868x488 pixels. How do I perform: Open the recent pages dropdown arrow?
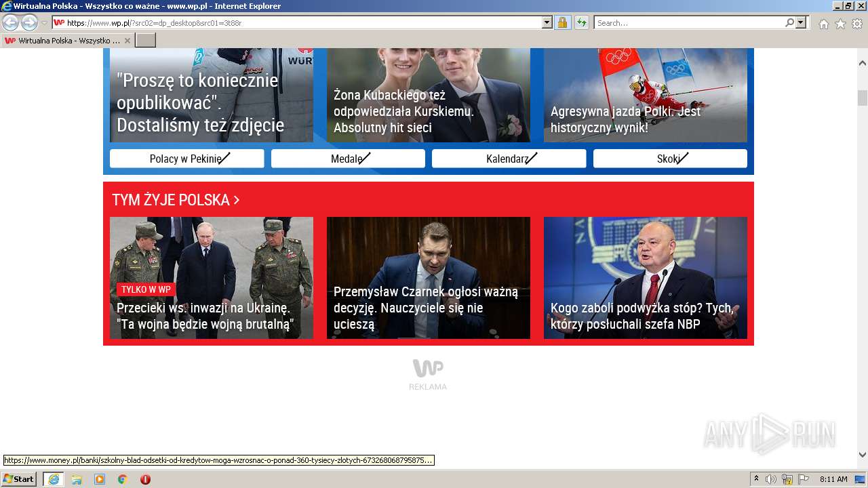(x=44, y=23)
